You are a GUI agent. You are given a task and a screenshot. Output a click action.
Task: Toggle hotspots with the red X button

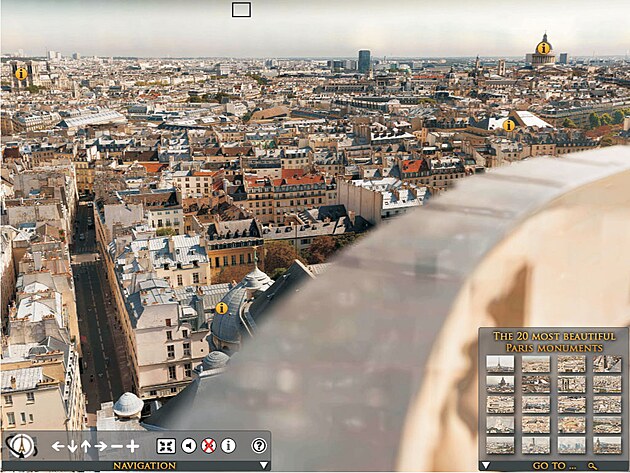coord(208,446)
